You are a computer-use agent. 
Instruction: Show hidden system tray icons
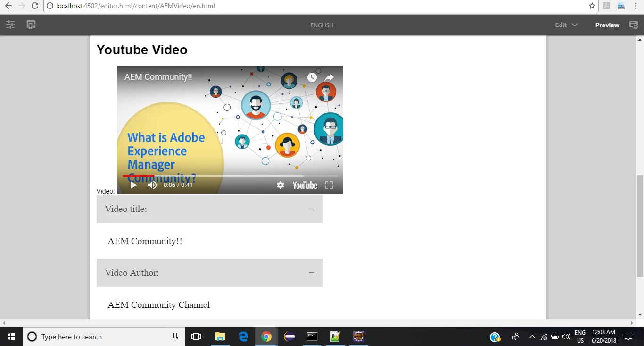[x=532, y=337]
